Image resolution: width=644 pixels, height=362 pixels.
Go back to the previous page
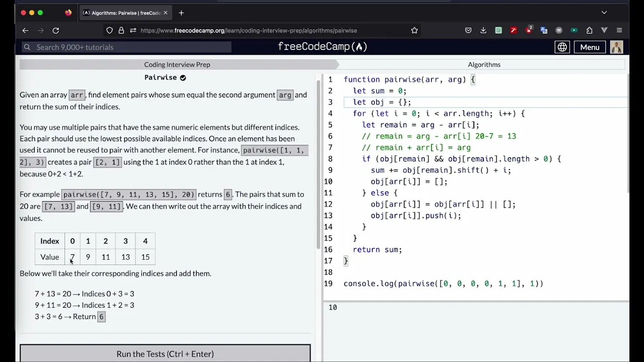(x=25, y=31)
